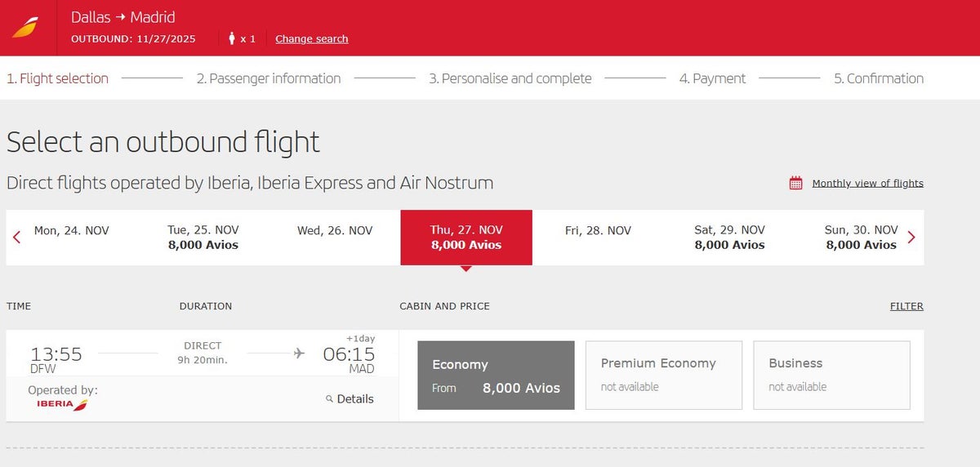
Task: Select the Business cabin option
Action: pos(831,375)
